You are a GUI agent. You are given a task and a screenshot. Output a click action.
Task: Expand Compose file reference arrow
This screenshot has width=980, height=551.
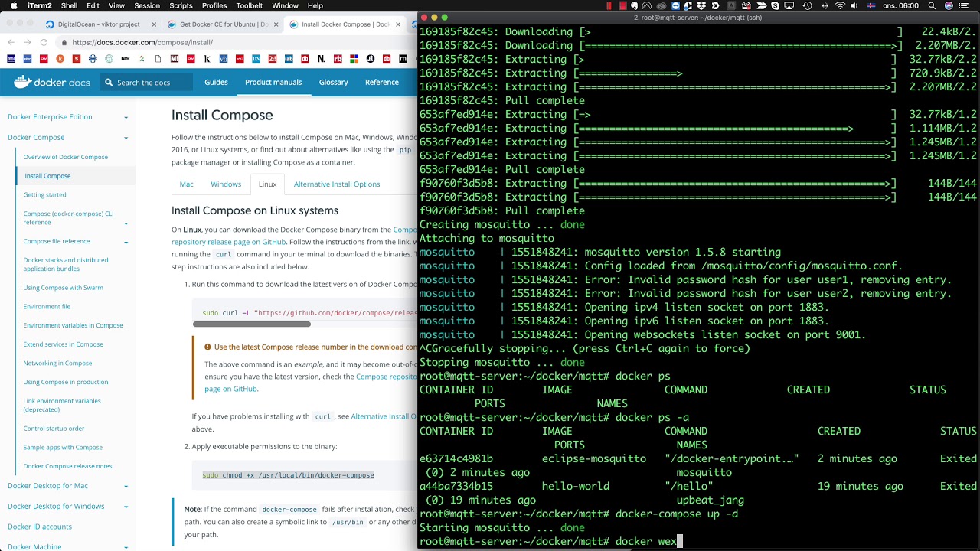pyautogui.click(x=126, y=242)
